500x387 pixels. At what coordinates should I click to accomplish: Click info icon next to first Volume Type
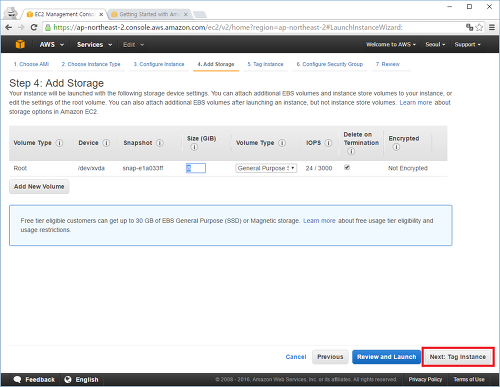59,143
